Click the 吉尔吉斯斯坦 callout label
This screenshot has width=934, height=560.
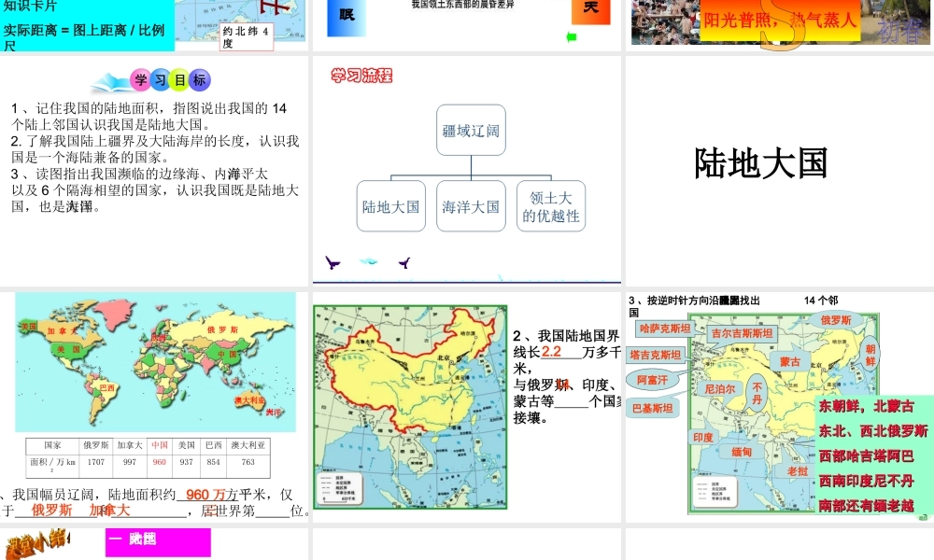742,333
